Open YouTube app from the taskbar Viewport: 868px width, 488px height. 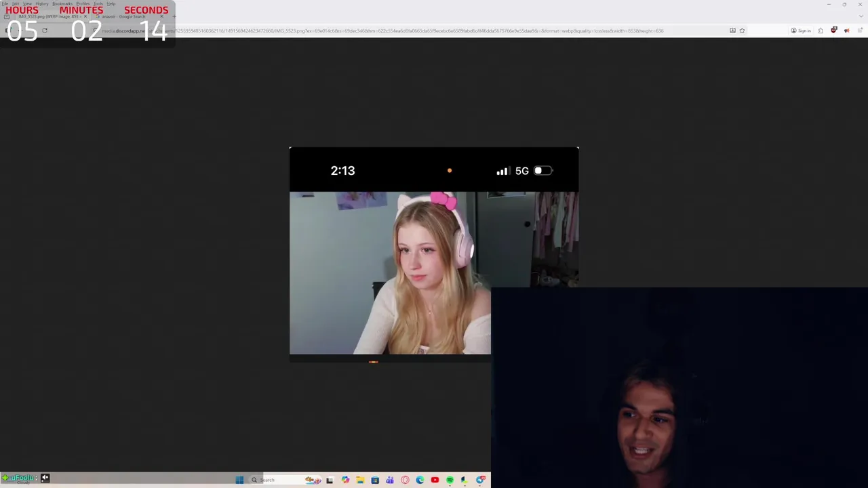[x=435, y=480]
